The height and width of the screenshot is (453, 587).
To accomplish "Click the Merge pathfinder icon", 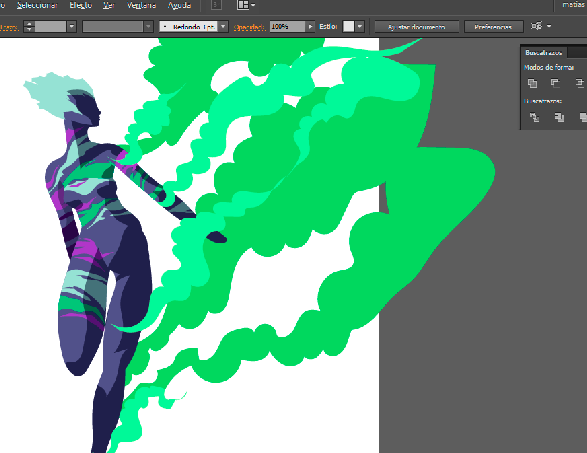I will click(583, 117).
